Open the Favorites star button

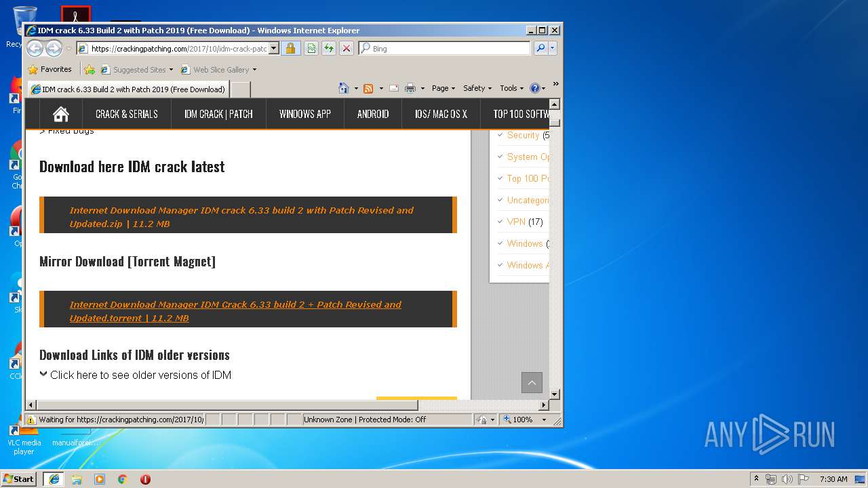click(50, 69)
